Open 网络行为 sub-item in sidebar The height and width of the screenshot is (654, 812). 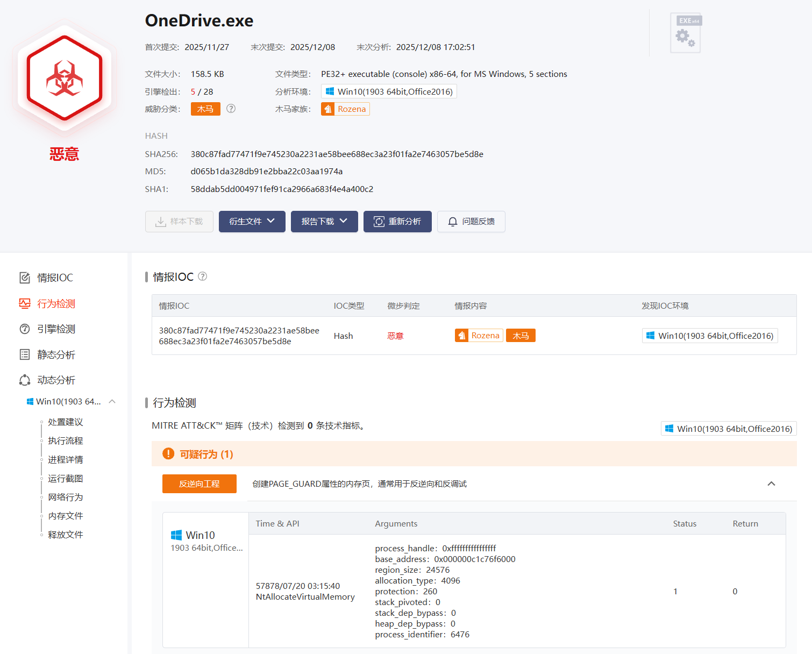(65, 497)
